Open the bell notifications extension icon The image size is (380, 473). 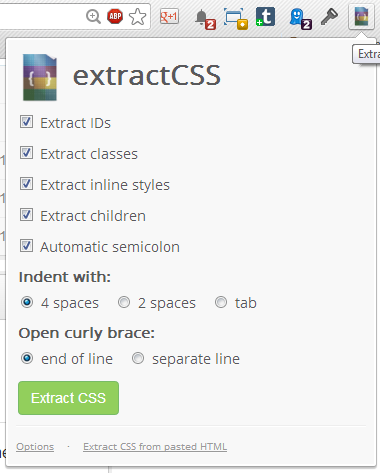point(205,19)
